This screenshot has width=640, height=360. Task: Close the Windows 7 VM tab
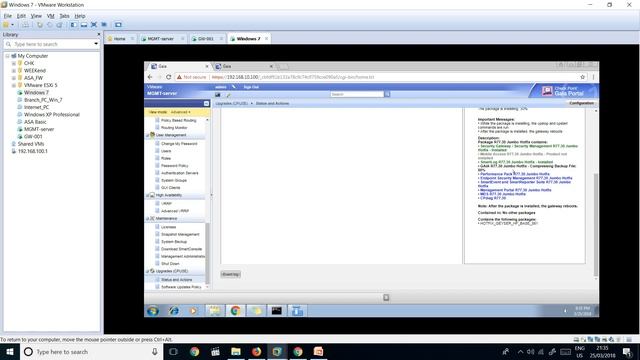[x=266, y=39]
